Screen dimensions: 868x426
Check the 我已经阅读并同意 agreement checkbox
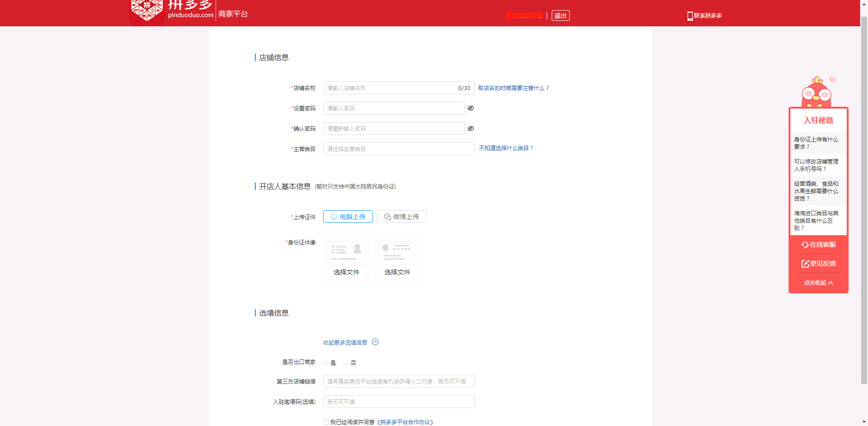(326, 422)
